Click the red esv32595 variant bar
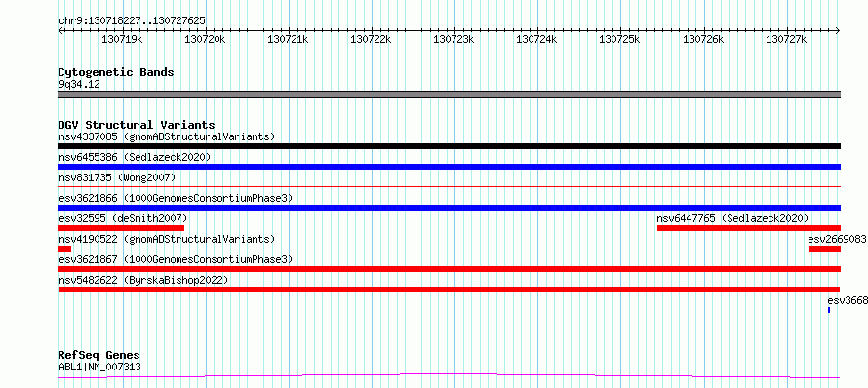Screen dimensions: 868x388 click(x=121, y=228)
